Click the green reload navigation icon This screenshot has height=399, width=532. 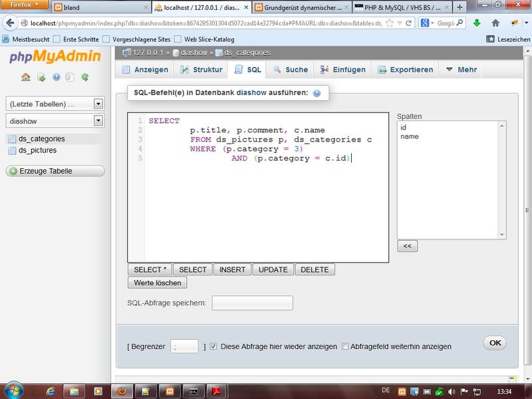click(85, 77)
